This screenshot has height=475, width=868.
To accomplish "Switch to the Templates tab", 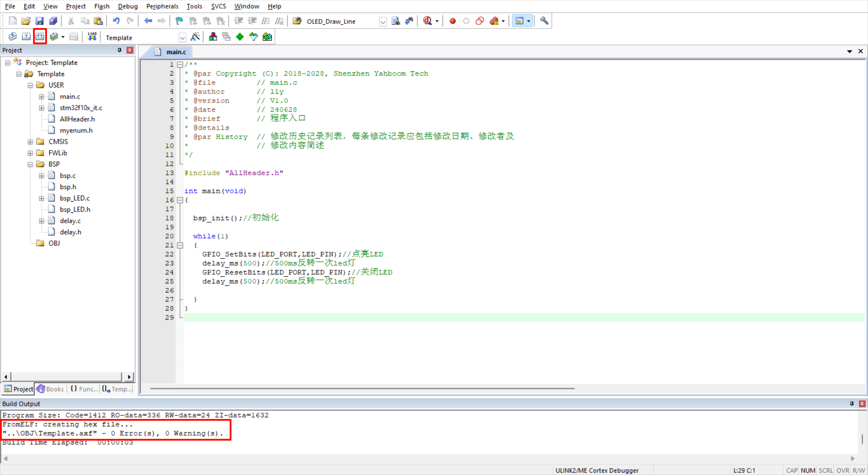I will [x=117, y=389].
